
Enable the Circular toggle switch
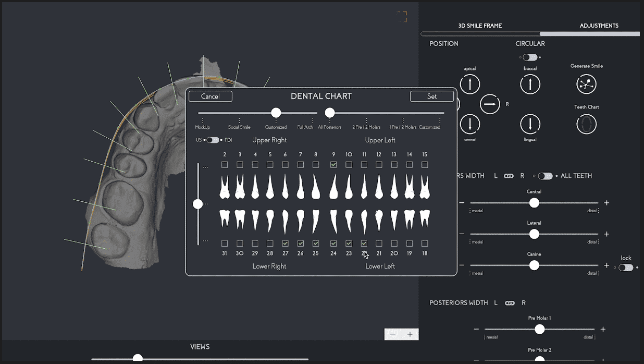tap(530, 57)
